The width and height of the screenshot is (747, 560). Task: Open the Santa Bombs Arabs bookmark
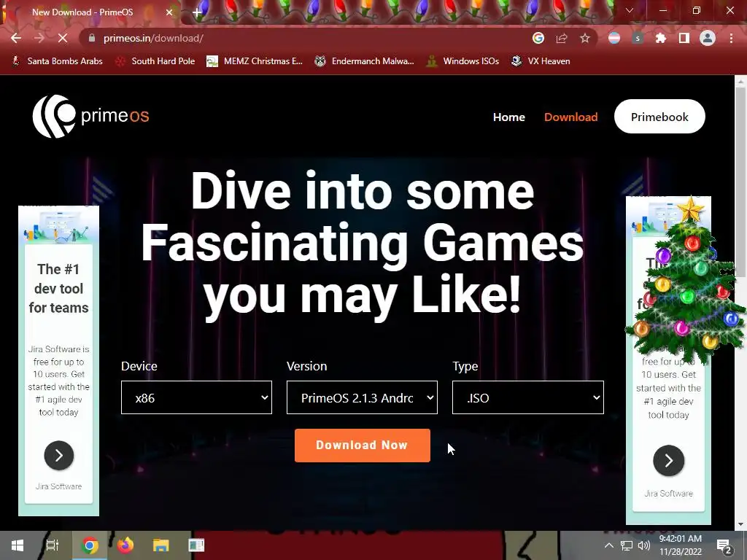[x=57, y=61]
